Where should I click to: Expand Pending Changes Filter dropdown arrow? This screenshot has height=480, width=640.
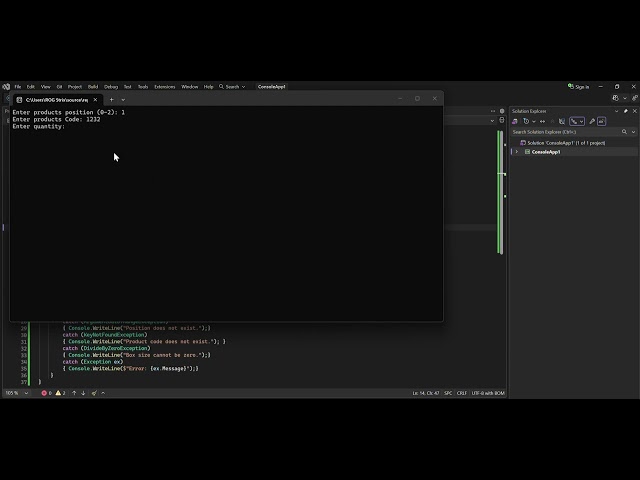(533, 121)
